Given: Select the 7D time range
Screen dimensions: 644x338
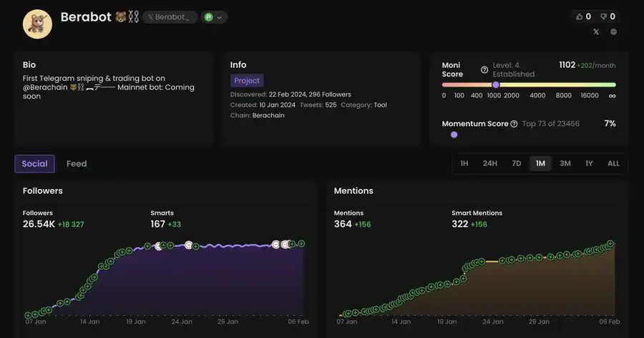Looking at the screenshot, I should pos(516,163).
